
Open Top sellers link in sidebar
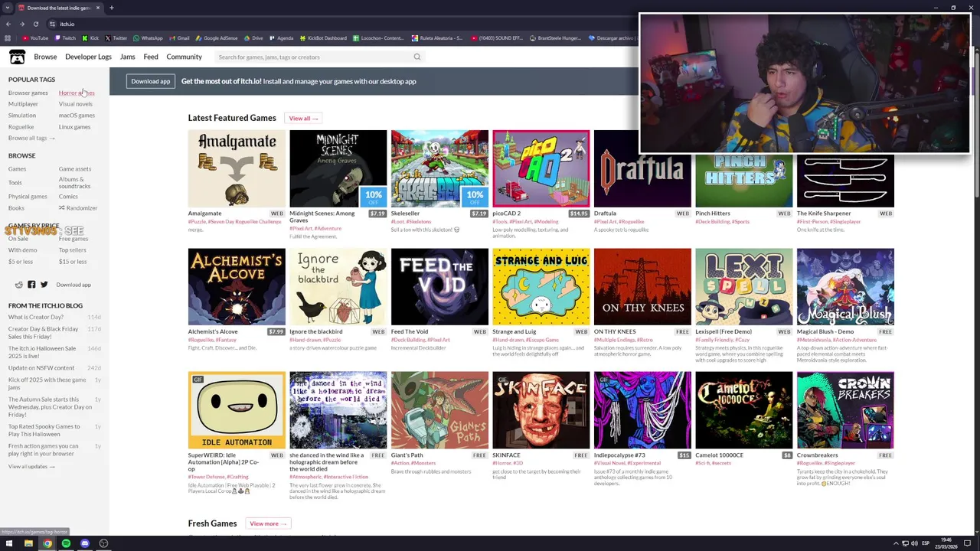(x=73, y=250)
